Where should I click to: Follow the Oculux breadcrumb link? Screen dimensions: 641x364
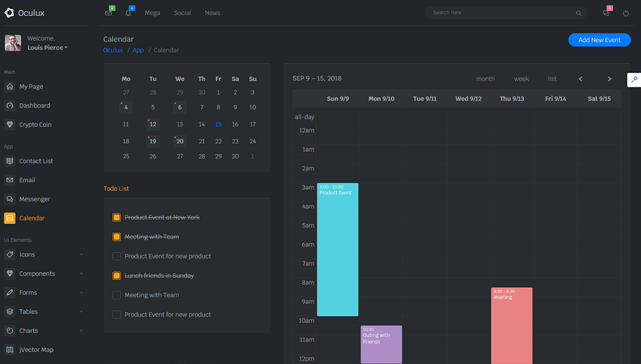(x=113, y=50)
